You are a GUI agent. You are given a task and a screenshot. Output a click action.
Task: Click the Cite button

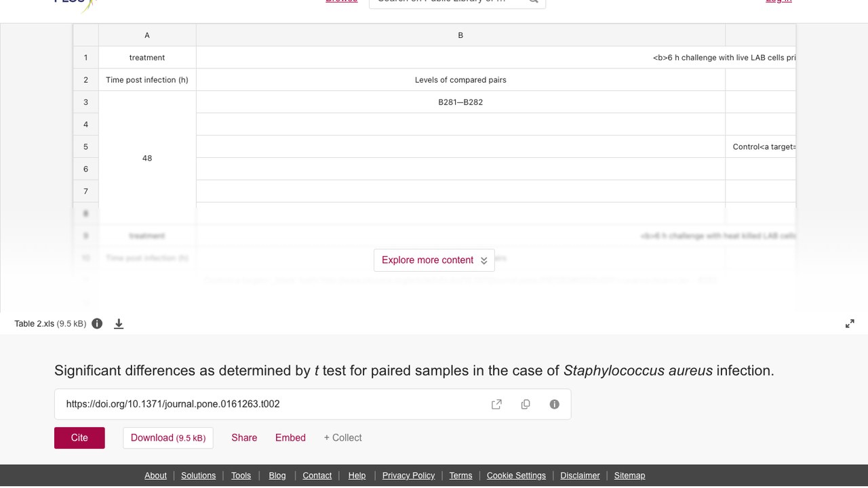79,438
